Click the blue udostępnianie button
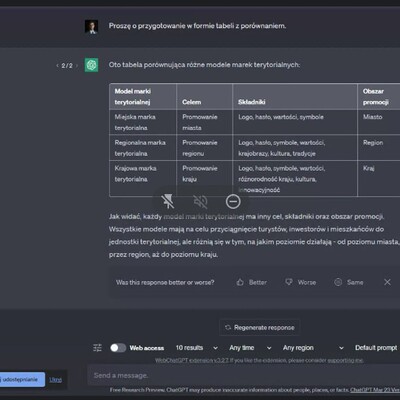Image resolution: width=400 pixels, height=400 pixels. pyautogui.click(x=22, y=380)
